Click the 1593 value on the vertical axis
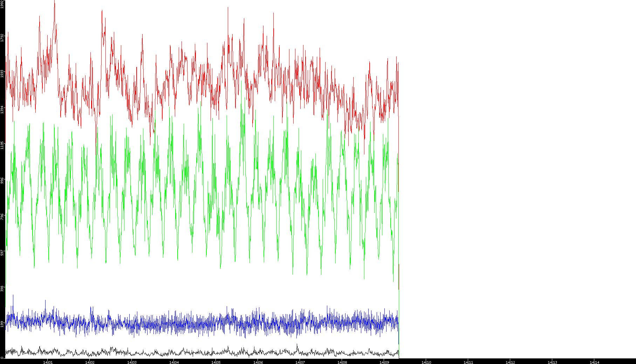 (x=2, y=74)
